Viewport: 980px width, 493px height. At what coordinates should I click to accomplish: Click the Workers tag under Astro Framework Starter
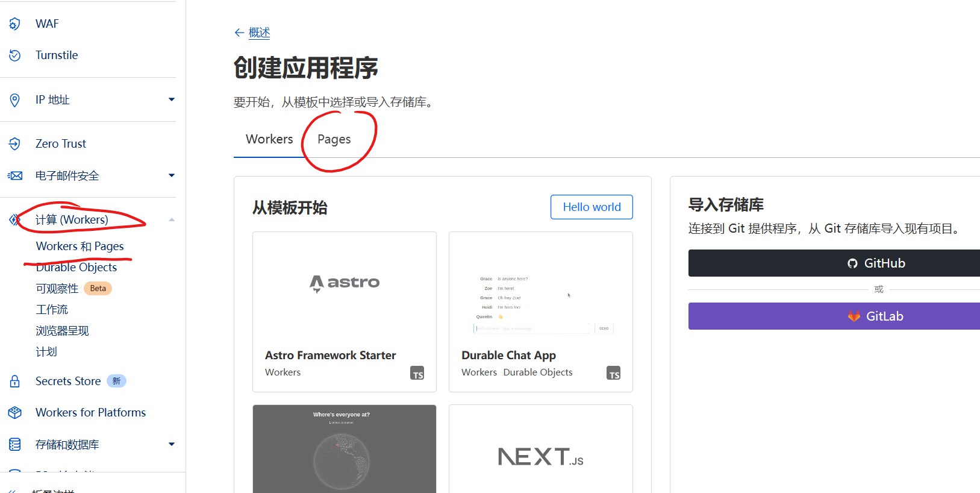[282, 372]
